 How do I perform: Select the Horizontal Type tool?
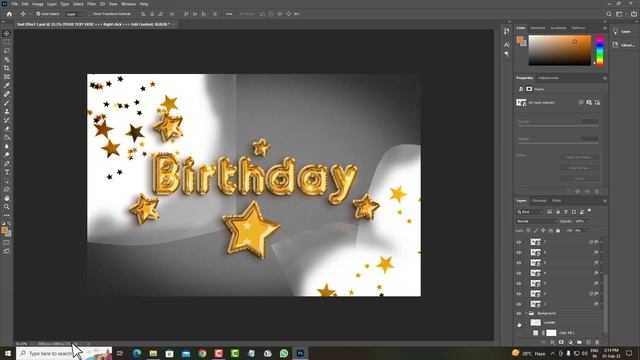[x=7, y=172]
